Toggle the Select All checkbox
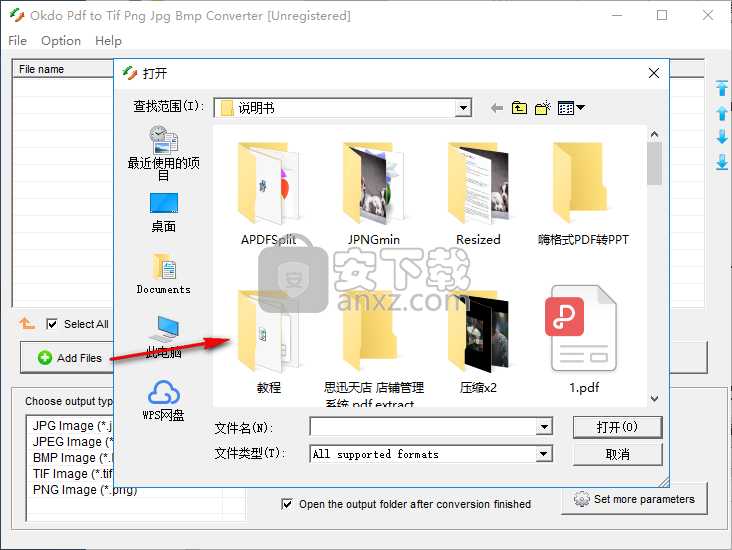The image size is (732, 550). tap(52, 324)
